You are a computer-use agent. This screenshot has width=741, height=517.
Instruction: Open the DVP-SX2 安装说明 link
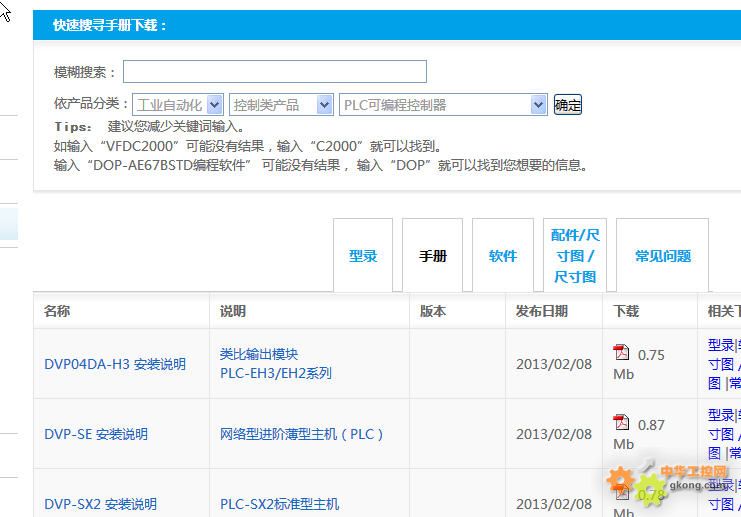point(101,504)
